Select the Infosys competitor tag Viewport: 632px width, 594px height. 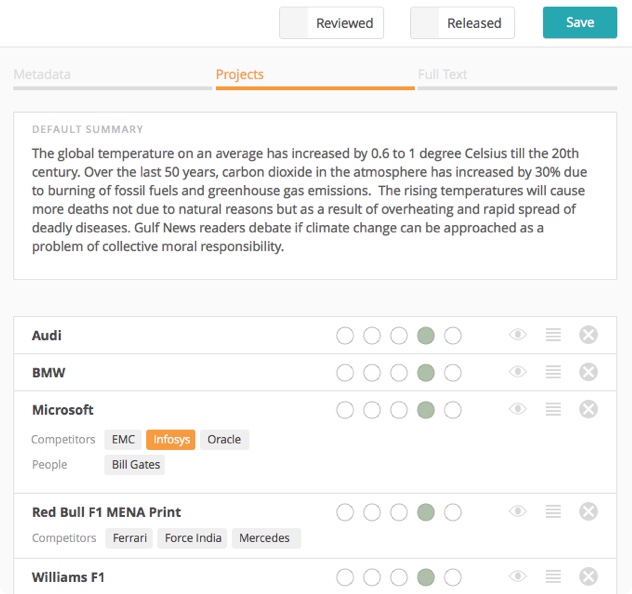click(171, 439)
